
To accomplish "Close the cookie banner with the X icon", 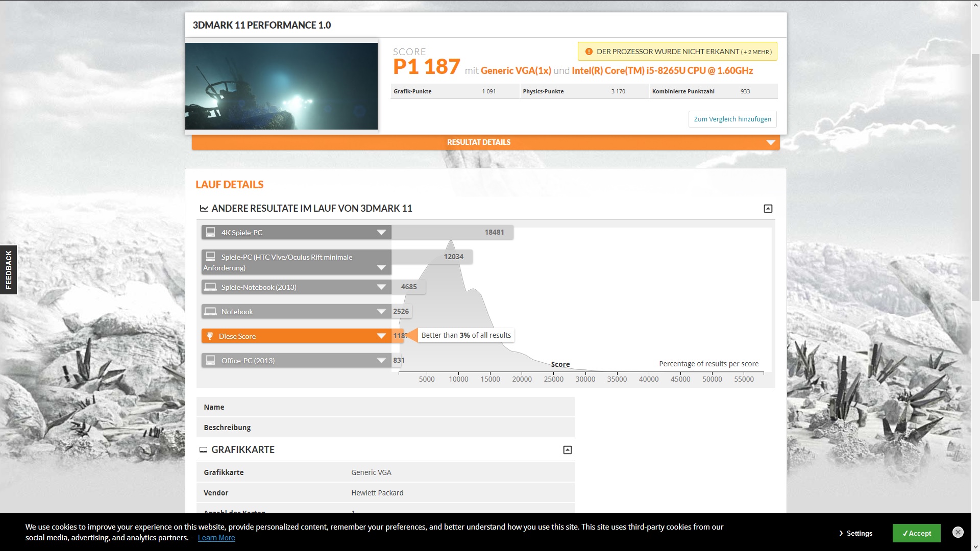I will 958,532.
